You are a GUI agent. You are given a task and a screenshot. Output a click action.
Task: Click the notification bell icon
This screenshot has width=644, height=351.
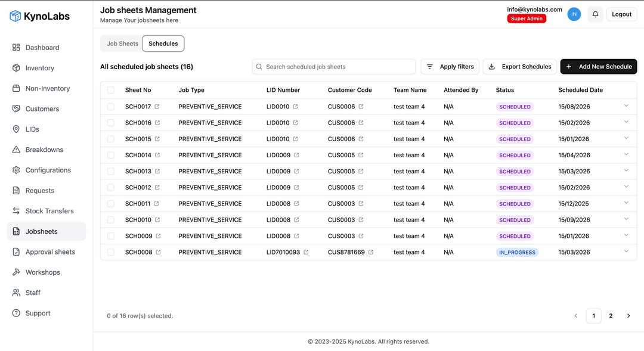pos(595,14)
